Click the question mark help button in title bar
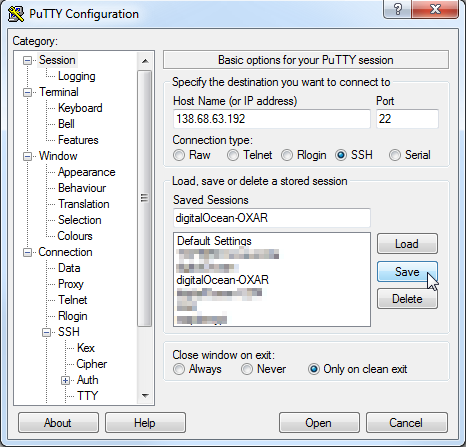Viewport: 466px width, 447px height. tap(397, 8)
